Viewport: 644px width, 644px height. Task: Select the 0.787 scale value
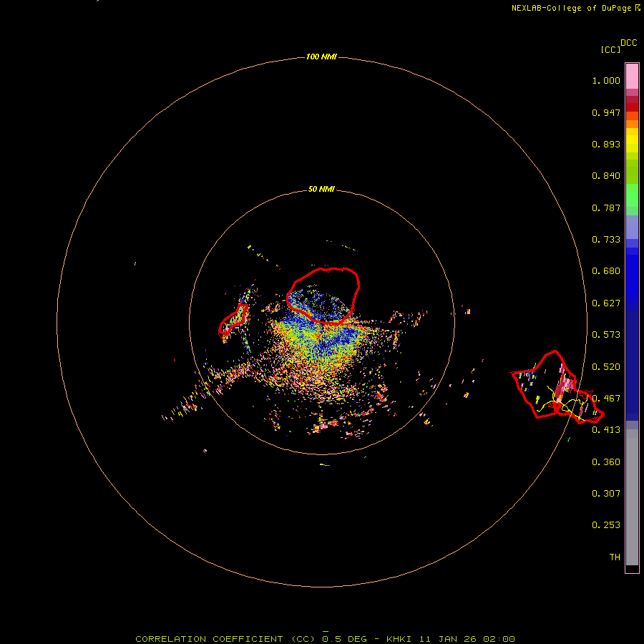(x=606, y=208)
